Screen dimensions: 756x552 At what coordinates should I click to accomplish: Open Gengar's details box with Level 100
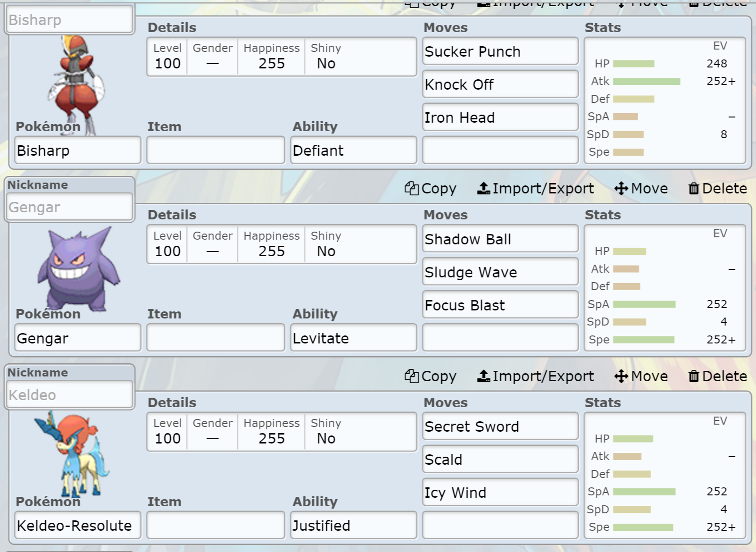(282, 244)
